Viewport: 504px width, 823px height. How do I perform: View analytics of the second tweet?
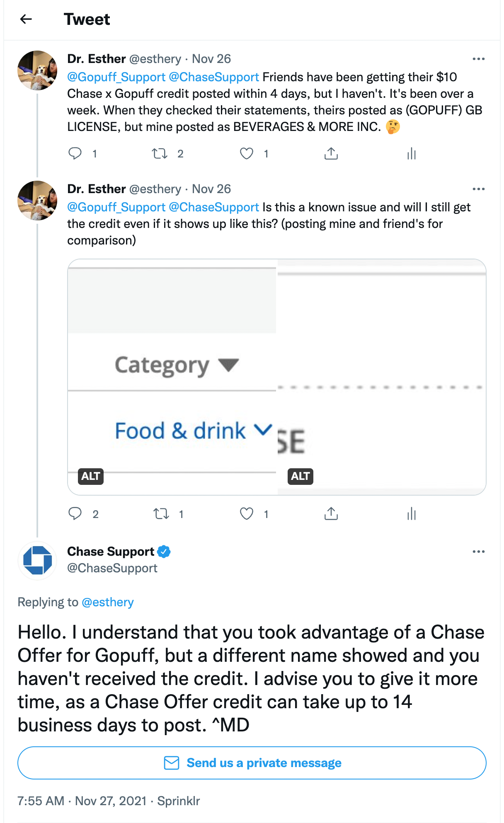(411, 514)
